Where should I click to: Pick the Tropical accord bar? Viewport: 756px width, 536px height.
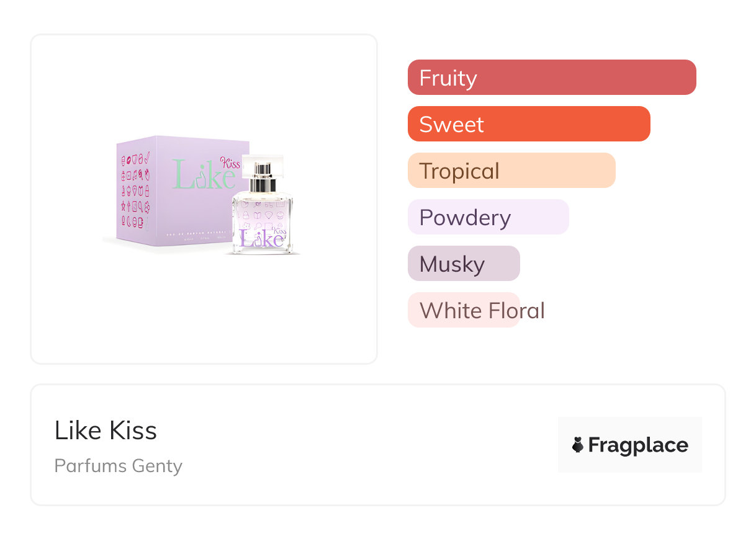pos(511,171)
